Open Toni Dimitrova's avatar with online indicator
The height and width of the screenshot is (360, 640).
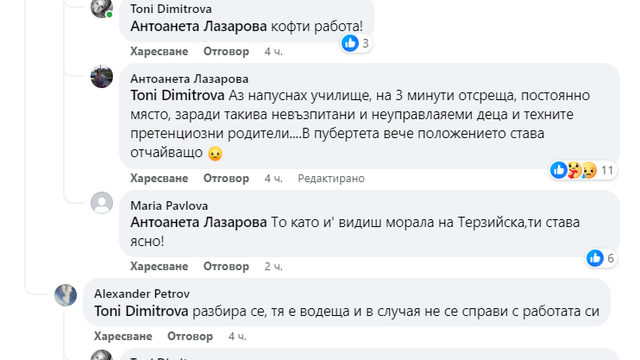(102, 7)
